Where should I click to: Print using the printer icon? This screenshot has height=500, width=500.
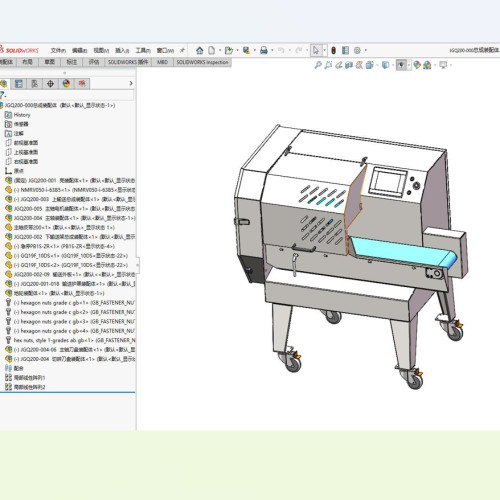264,50
